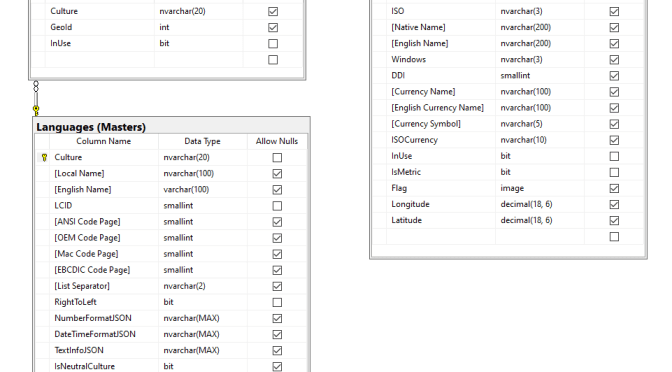Select the IsMetric column name cell

coord(441,172)
